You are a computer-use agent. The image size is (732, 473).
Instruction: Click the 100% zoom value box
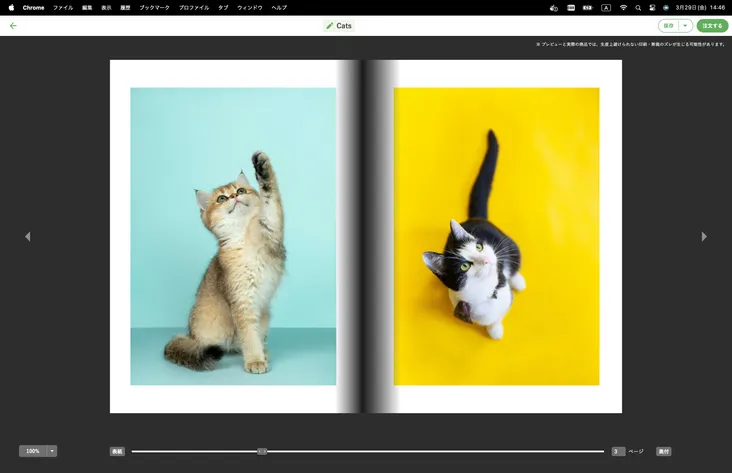tap(33, 451)
